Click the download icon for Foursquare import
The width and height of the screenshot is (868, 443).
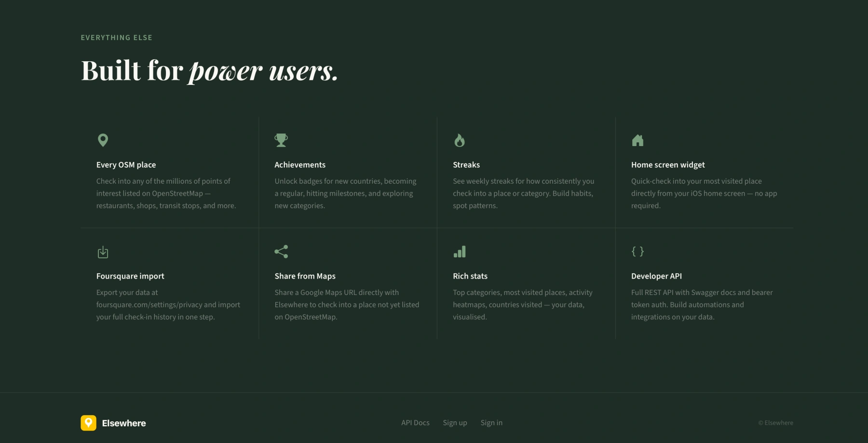point(103,252)
